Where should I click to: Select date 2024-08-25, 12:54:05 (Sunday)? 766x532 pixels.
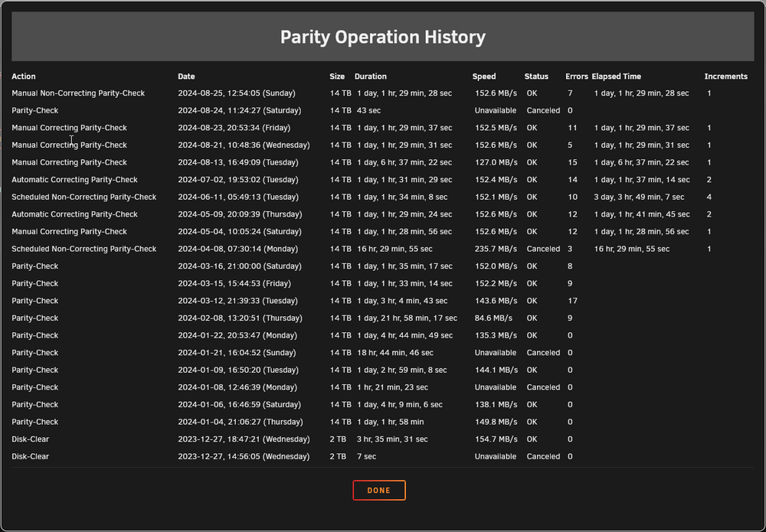pos(237,93)
